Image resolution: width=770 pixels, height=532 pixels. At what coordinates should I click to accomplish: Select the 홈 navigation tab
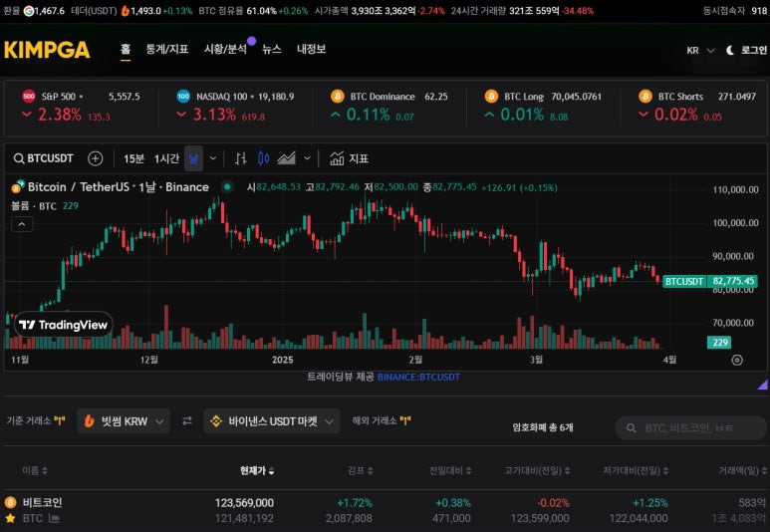[126, 49]
